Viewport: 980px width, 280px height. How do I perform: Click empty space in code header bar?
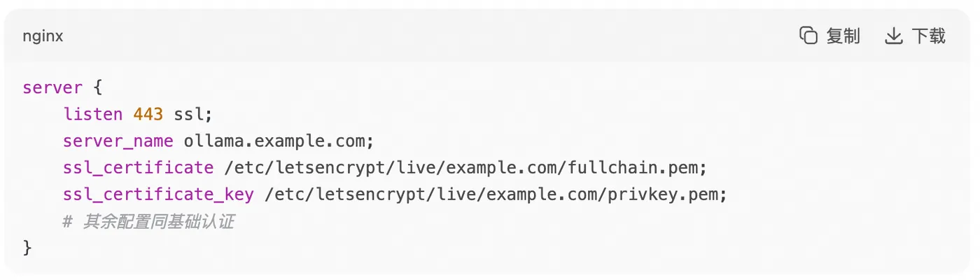pyautogui.click(x=420, y=36)
